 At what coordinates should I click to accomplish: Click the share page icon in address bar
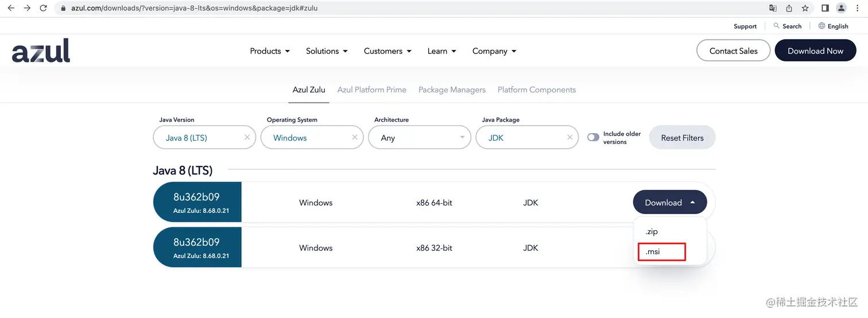point(789,8)
